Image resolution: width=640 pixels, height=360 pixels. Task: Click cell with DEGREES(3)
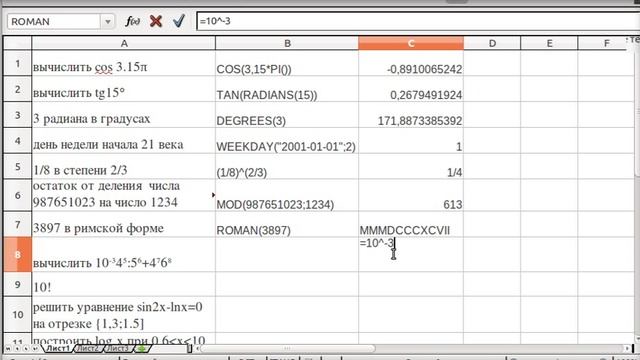pos(287,115)
